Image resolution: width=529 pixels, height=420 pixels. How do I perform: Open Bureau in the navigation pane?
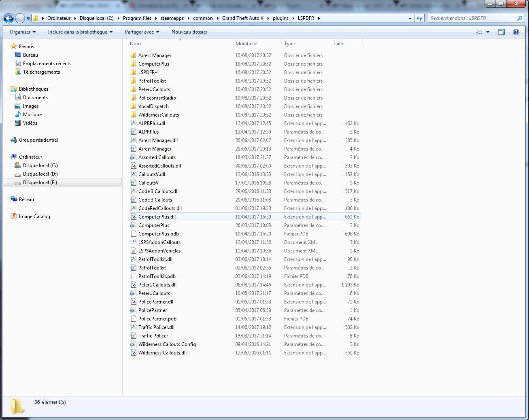tap(30, 55)
